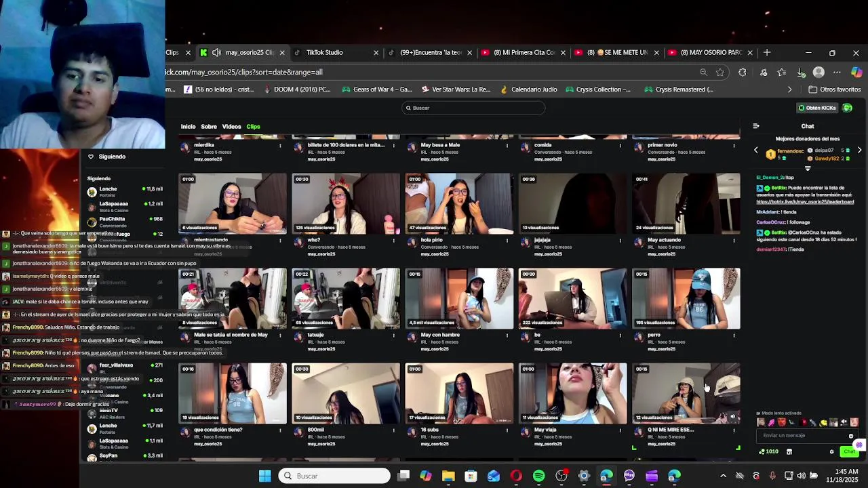Open the Videos channel tab

(x=231, y=127)
